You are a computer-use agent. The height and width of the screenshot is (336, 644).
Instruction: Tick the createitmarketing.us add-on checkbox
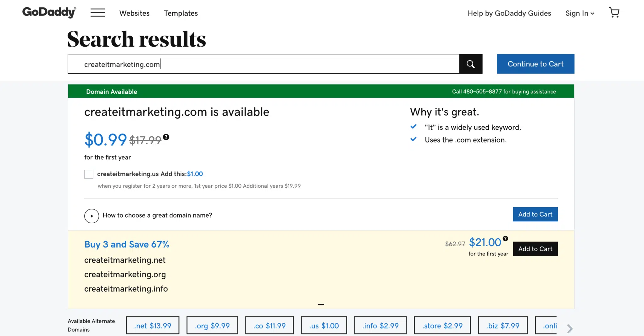89,174
